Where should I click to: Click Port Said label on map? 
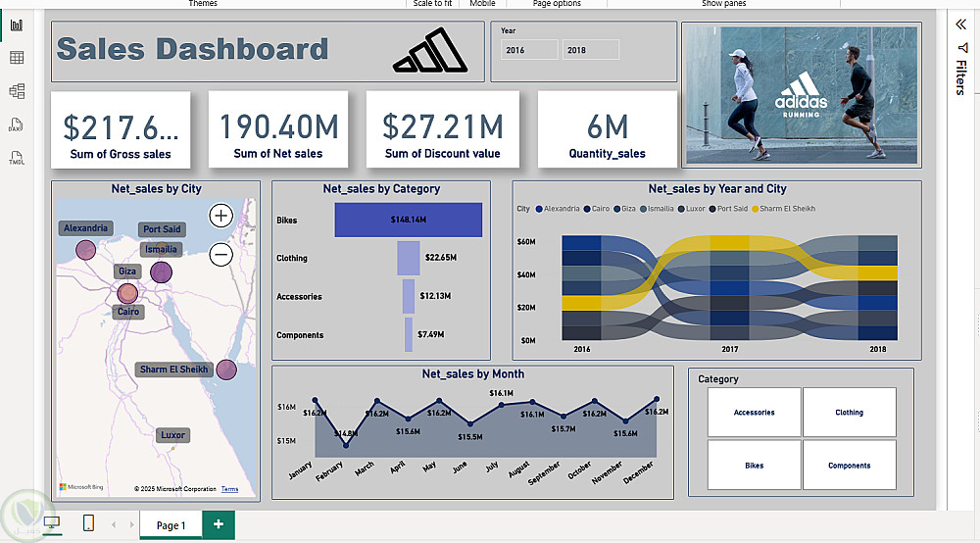[162, 229]
